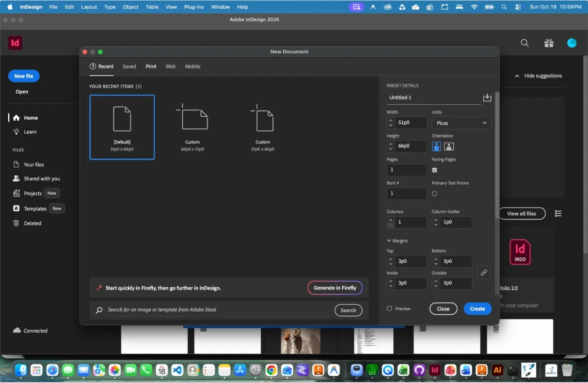Click Creative Cloud icon in menu bar

point(387,7)
